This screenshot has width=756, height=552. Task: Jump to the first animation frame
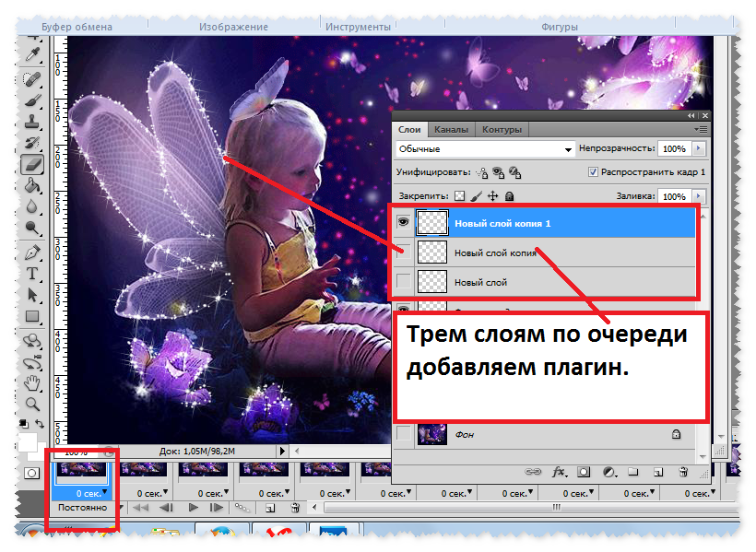coord(141,507)
